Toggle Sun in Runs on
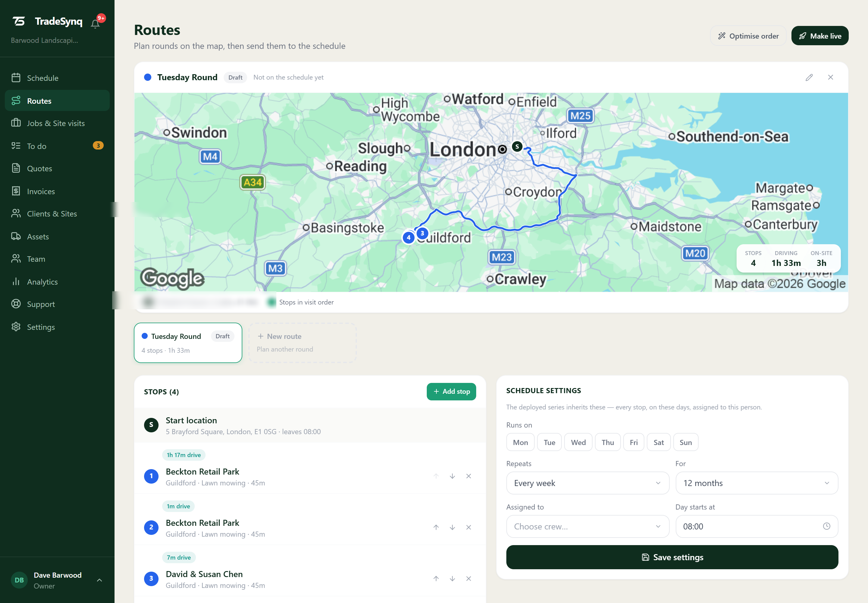Viewport: 868px width, 603px height. point(686,442)
